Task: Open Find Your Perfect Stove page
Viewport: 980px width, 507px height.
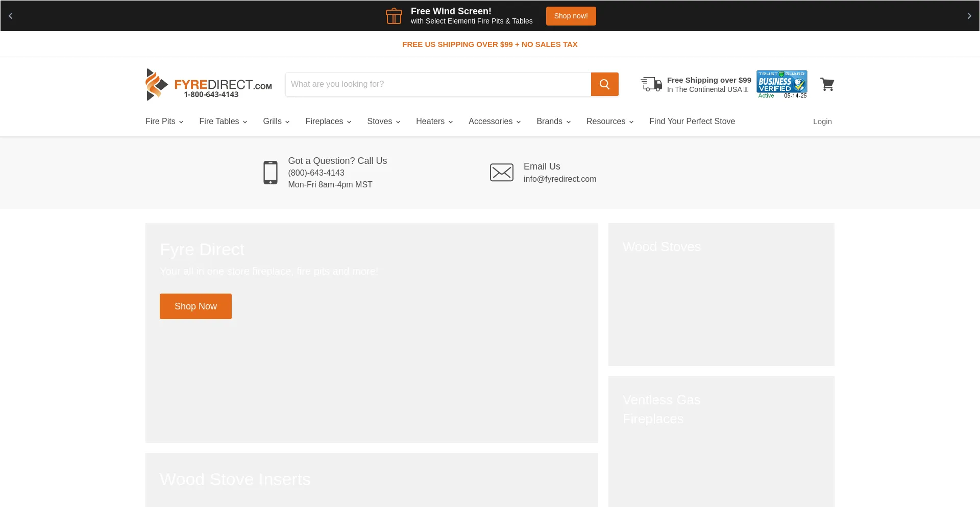Action: pyautogui.click(x=692, y=122)
